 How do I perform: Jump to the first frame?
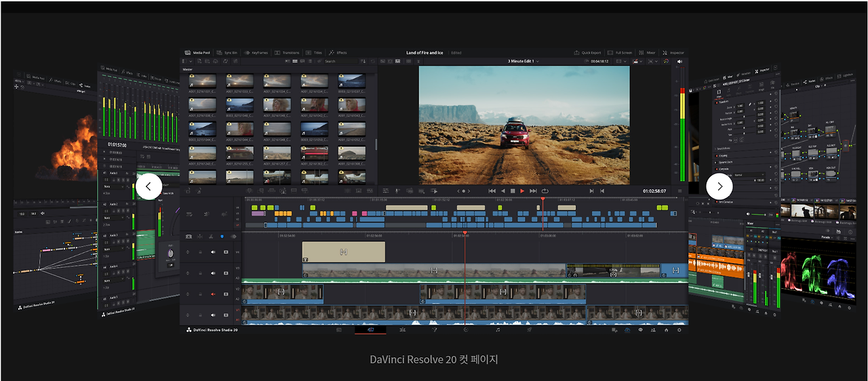tap(492, 191)
